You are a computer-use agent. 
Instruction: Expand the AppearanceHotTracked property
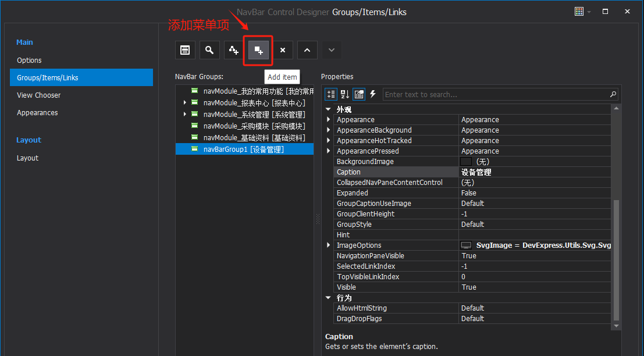[328, 140]
